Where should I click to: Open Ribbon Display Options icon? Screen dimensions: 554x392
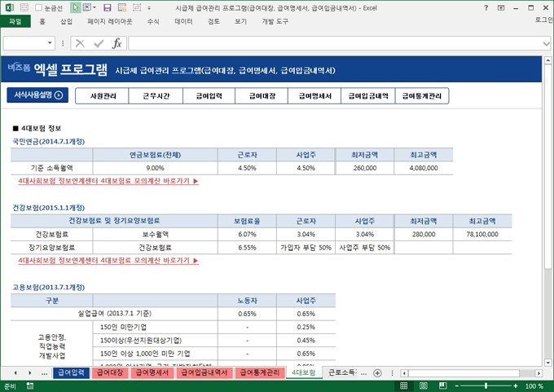click(501, 7)
